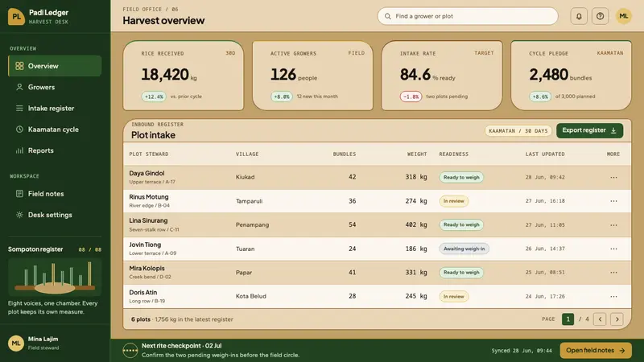The height and width of the screenshot is (362, 644).
Task: Click Rinus Motung's In review badge
Action: pos(453,201)
